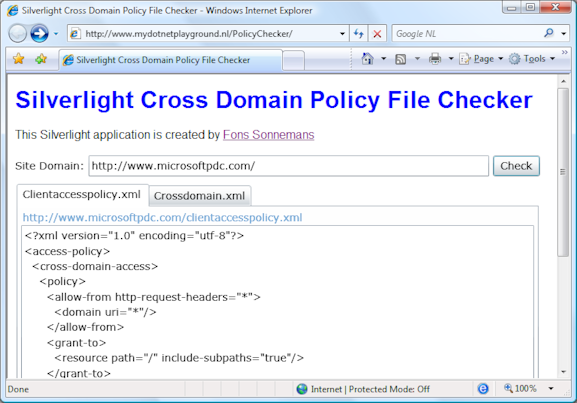
Task: Select the Silverlight Cross Domain browser tab
Action: coord(171,60)
